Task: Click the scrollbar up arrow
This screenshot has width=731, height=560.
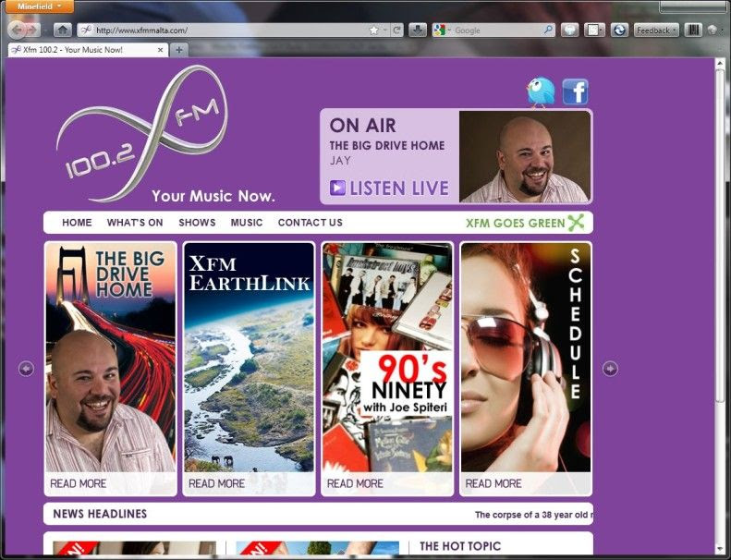Action: [x=719, y=64]
